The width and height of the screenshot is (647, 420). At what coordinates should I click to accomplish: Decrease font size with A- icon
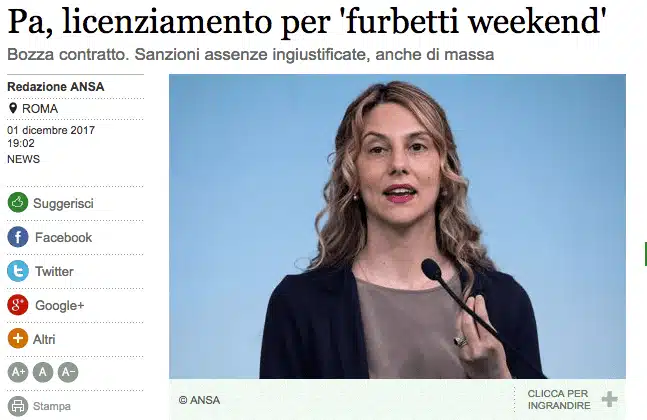click(68, 372)
